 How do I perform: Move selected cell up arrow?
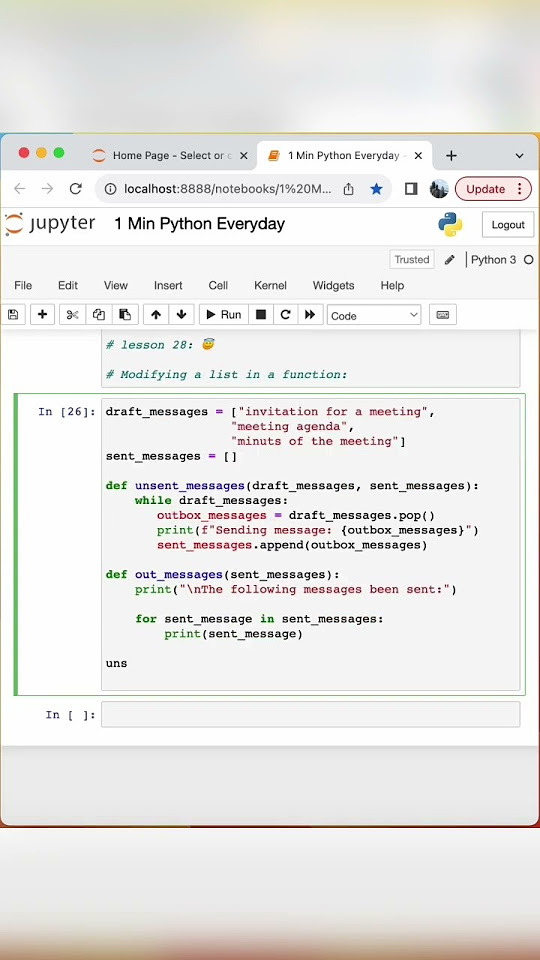[x=156, y=315]
